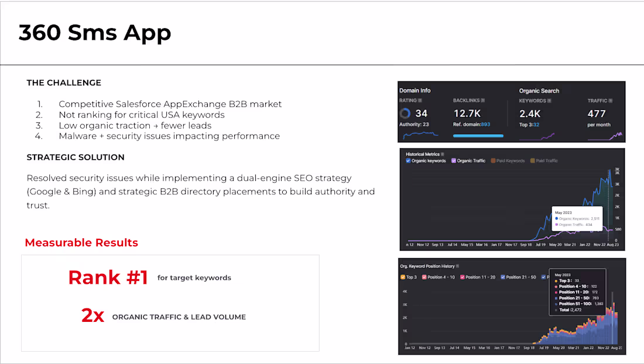Enable the Paid Traffic checkbox

point(532,161)
